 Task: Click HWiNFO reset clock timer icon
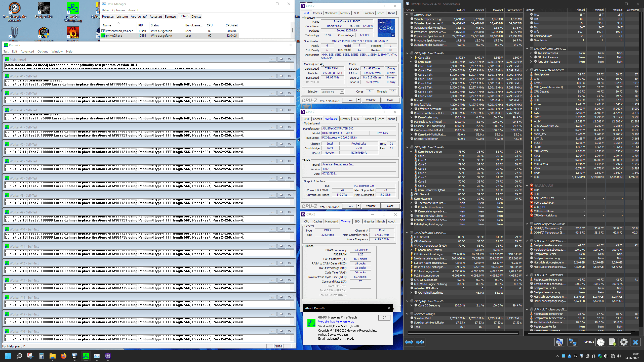tap(601, 342)
